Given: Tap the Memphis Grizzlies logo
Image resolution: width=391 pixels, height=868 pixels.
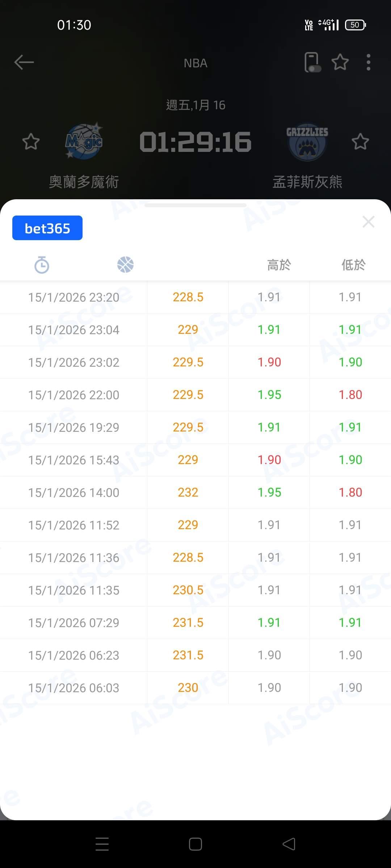Looking at the screenshot, I should point(307,142).
